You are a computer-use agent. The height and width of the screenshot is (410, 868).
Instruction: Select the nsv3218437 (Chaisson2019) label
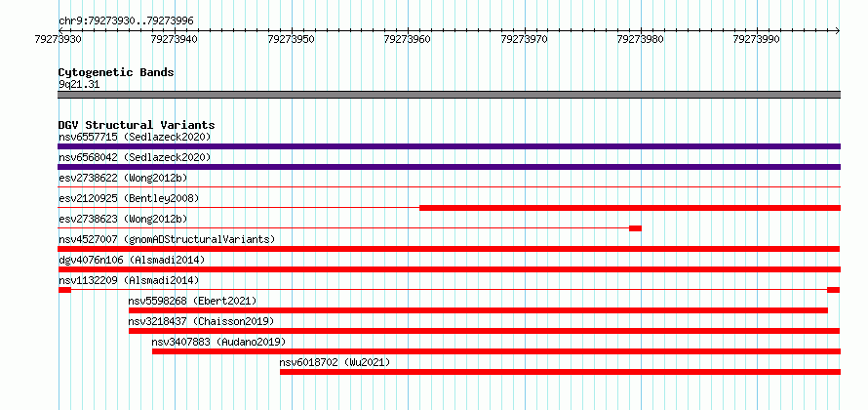[201, 321]
